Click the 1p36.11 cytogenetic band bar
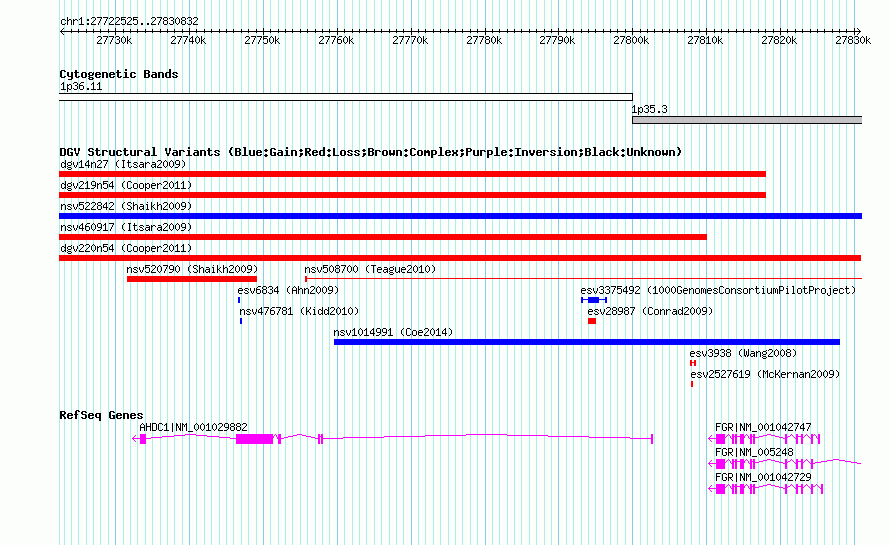890x545 pixels. click(x=346, y=97)
